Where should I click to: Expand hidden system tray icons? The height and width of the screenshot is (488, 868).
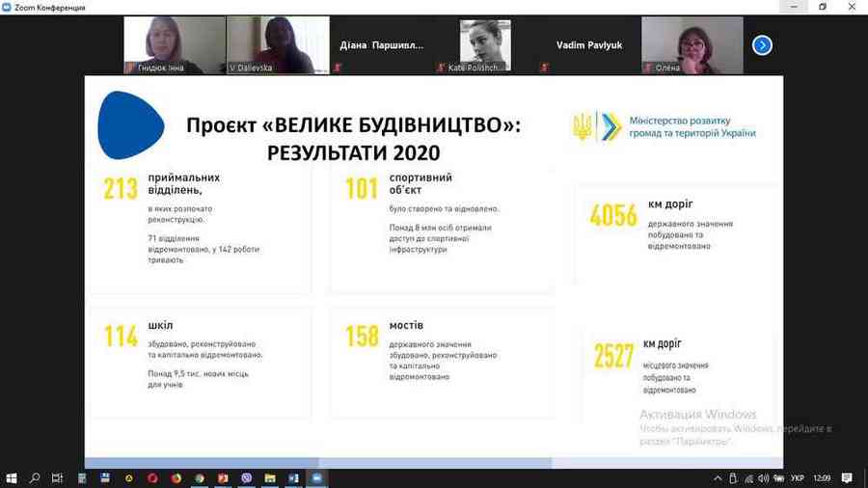tap(718, 477)
